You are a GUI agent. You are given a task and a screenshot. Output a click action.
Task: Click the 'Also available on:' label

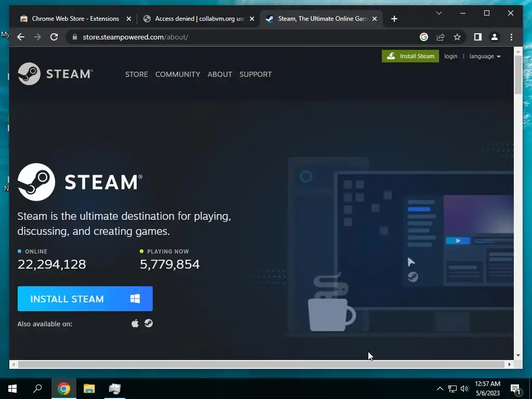(45, 324)
